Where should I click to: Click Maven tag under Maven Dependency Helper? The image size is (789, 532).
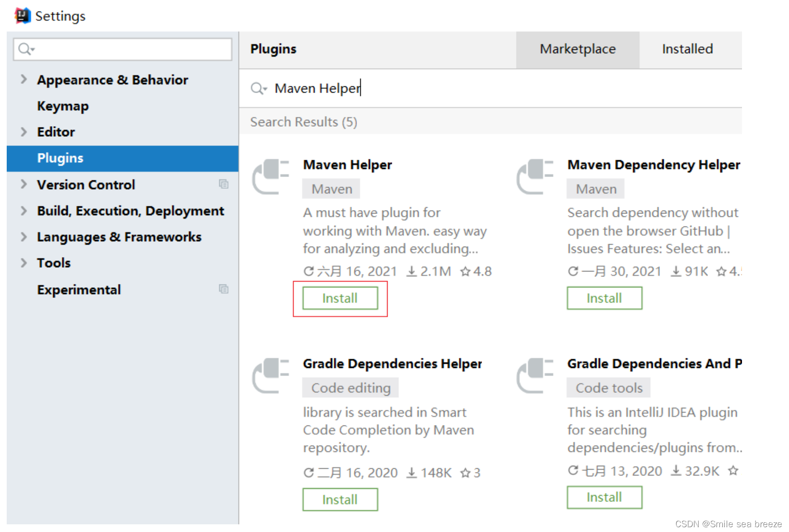click(596, 189)
